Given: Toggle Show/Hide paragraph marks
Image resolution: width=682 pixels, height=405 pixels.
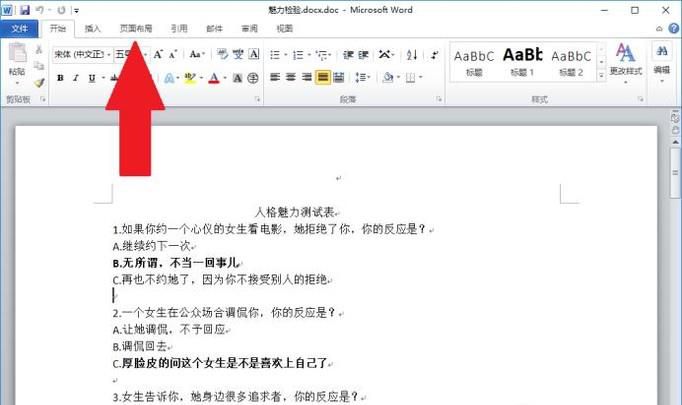Looking at the screenshot, I should point(435,55).
